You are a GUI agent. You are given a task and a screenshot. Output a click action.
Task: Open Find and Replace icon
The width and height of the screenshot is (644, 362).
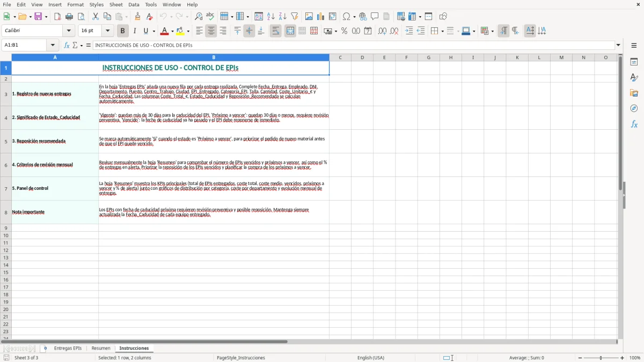(199, 17)
